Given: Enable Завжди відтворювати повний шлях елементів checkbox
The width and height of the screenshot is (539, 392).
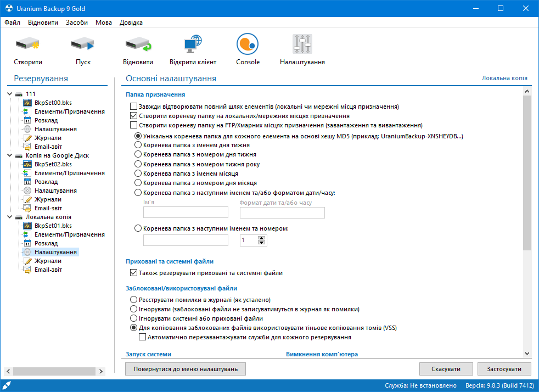Looking at the screenshot, I should [x=133, y=107].
